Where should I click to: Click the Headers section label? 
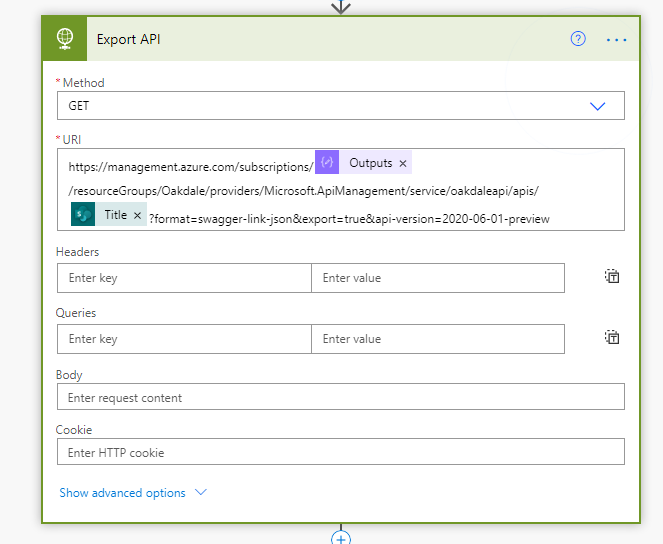click(x=77, y=252)
